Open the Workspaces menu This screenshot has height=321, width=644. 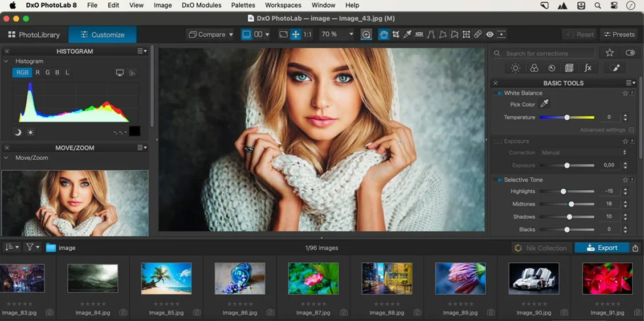pyautogui.click(x=283, y=5)
